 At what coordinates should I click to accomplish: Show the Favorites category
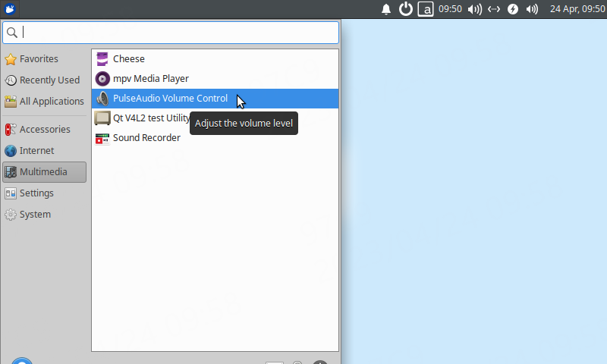pos(44,59)
